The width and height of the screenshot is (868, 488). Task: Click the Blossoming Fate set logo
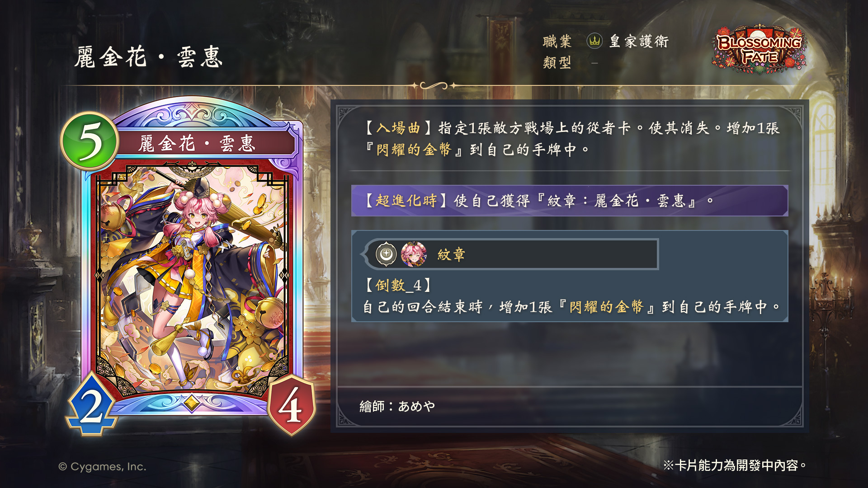(x=760, y=49)
